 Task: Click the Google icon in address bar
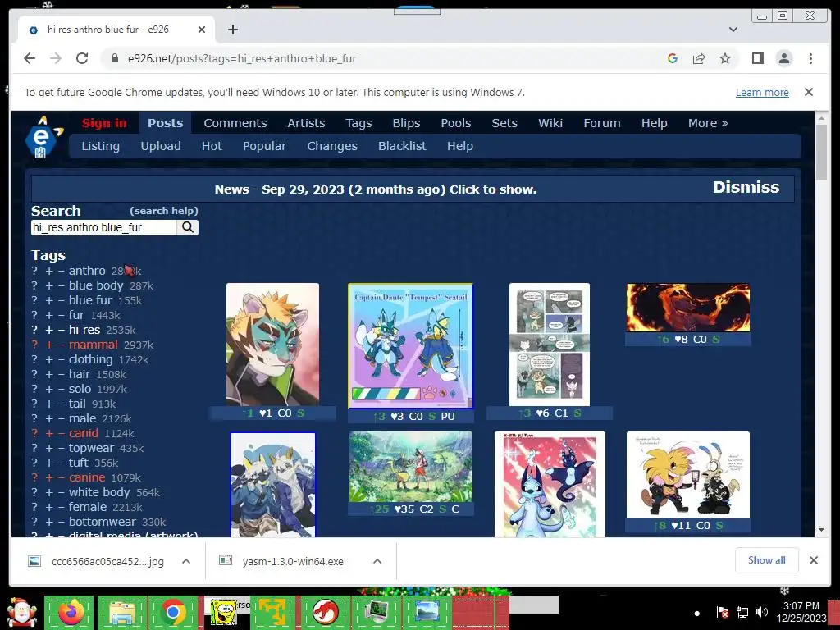coord(673,58)
